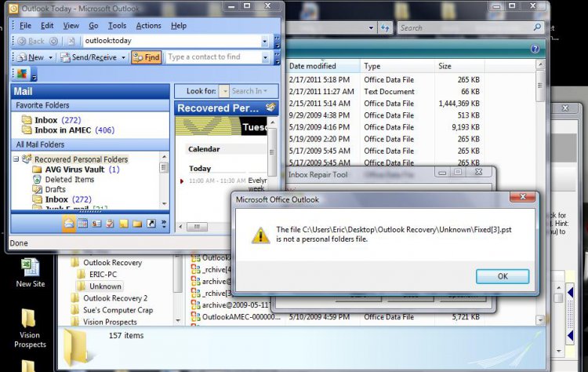
Task: Select the OutlookAMEC-000000 file row
Action: coord(336,317)
